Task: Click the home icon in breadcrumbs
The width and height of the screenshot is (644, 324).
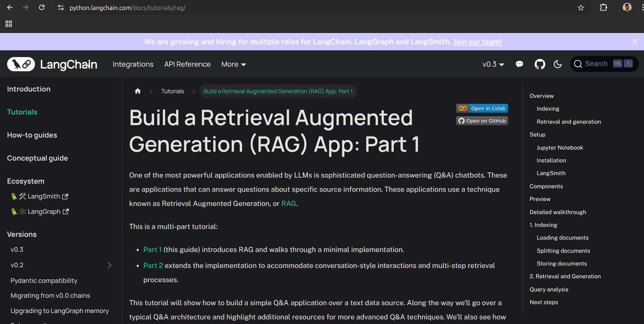Action: 138,91
